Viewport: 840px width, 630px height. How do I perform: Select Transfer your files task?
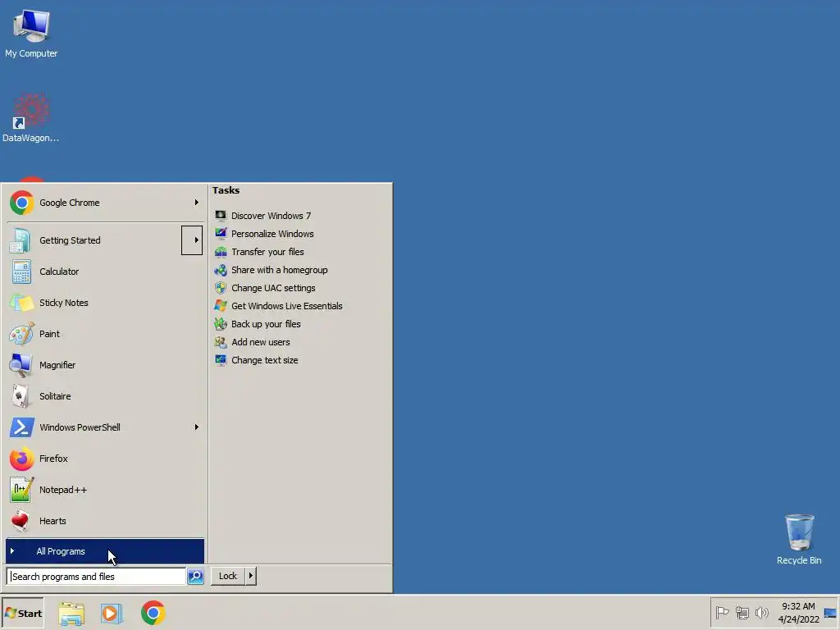(259, 252)
